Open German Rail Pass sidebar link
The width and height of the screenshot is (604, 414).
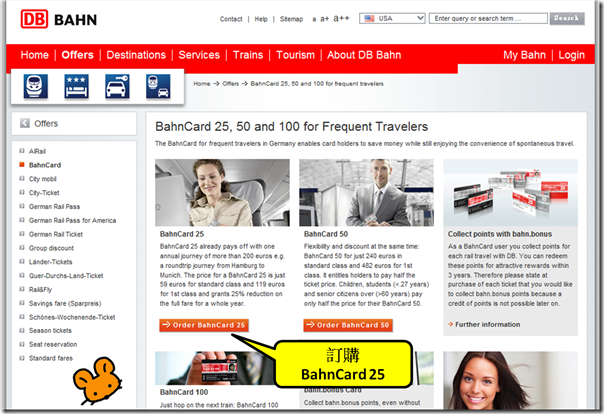(x=54, y=207)
